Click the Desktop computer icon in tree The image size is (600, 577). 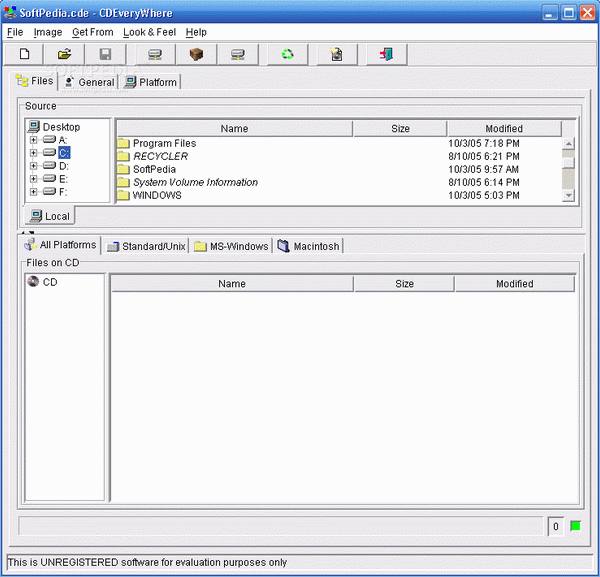(x=34, y=127)
